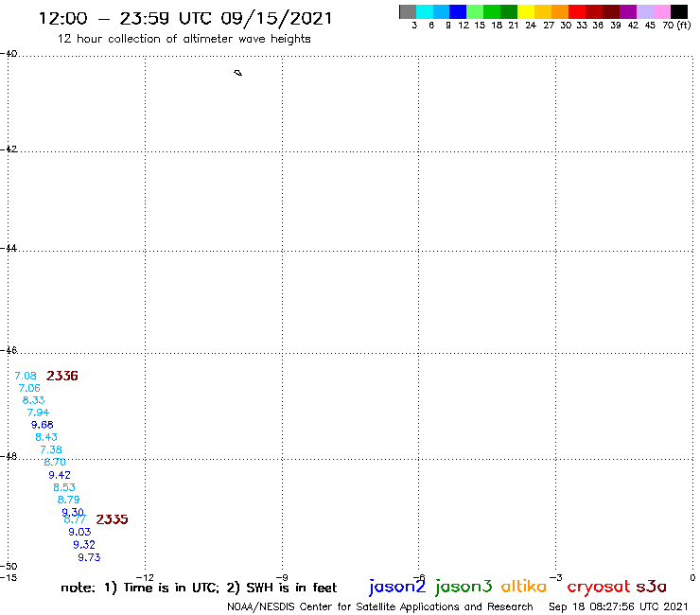
Task: Click the '12 hour collection of altimeter wave heights' subtitle
Action: (x=184, y=39)
